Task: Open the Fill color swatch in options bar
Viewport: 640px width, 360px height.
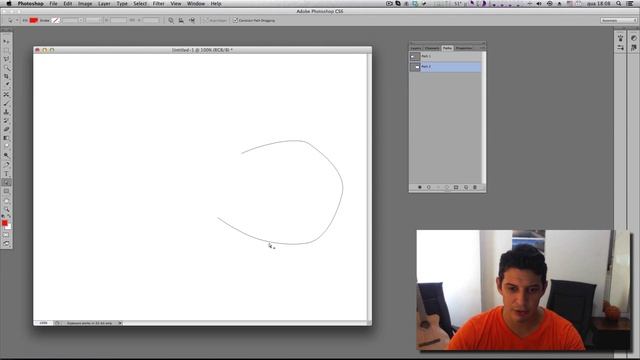Action: pos(33,20)
